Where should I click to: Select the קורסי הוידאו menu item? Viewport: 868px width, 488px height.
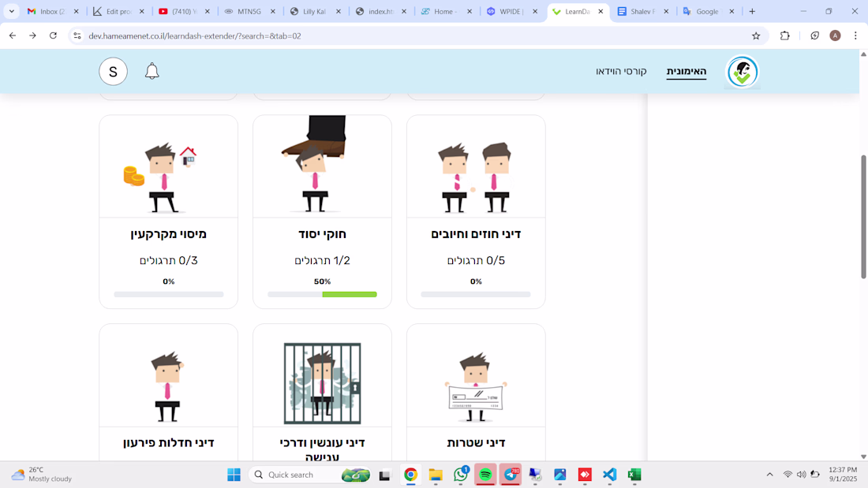tap(621, 72)
